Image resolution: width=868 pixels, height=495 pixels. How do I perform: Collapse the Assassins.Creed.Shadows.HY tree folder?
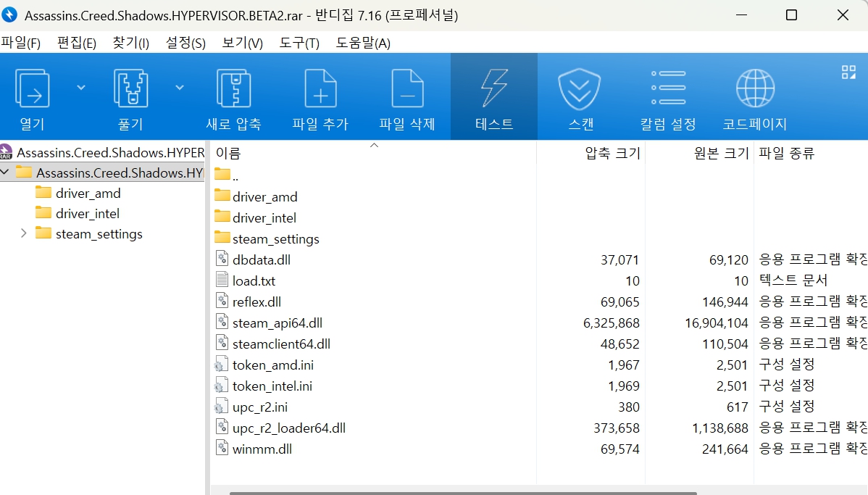tap(6, 172)
